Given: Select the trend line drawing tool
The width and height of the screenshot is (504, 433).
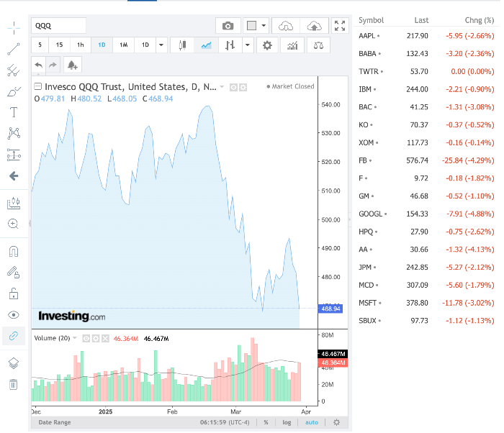Looking at the screenshot, I should pyautogui.click(x=14, y=49).
